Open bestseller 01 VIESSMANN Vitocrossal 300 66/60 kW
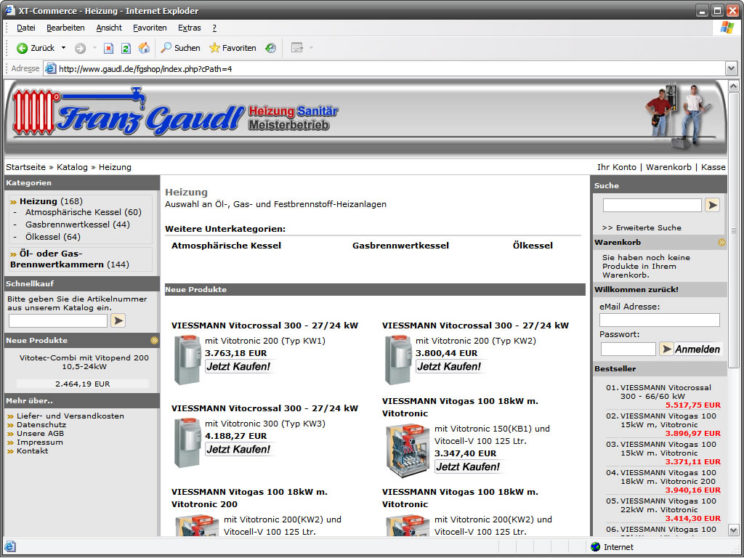The image size is (744, 558). coord(664,392)
